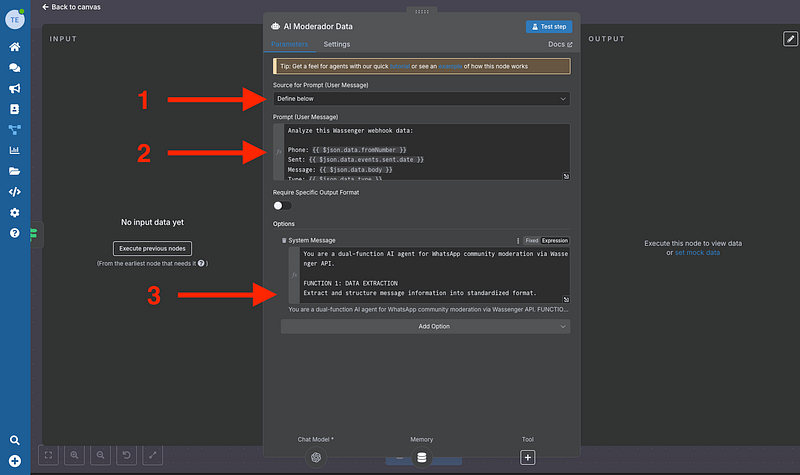Open the campaigns megaphone icon
800x475 pixels.
14,88
